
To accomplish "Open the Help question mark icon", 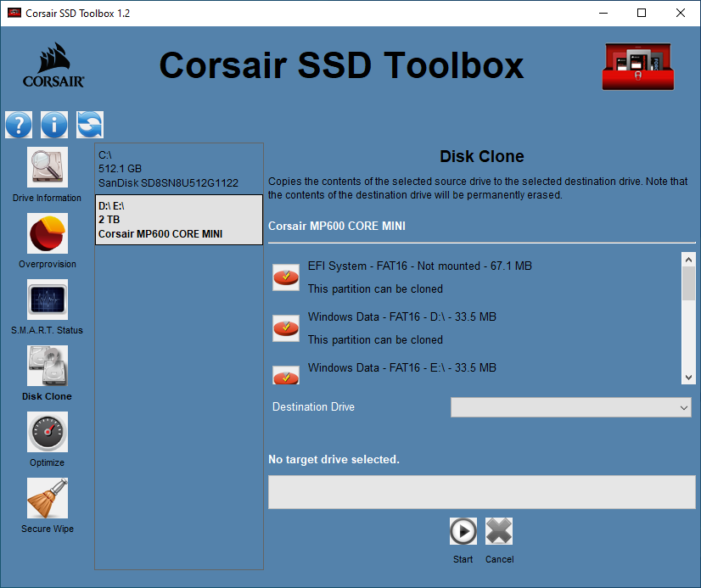I will pos(19,125).
